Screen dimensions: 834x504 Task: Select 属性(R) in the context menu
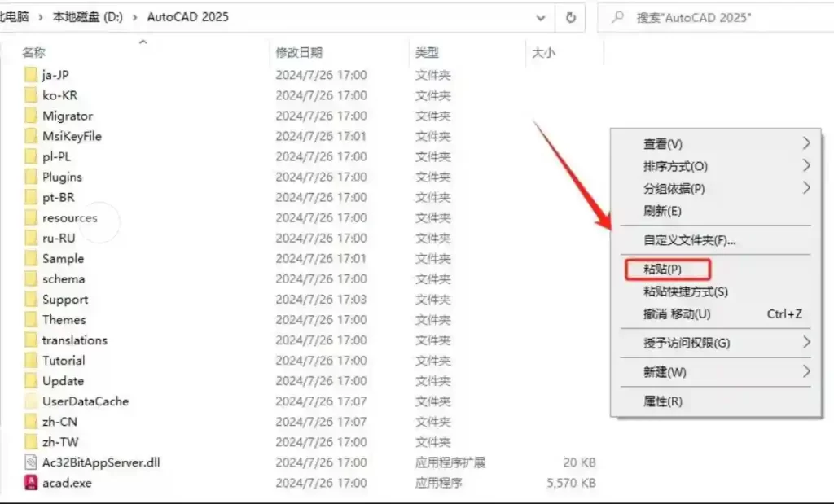coord(663,401)
